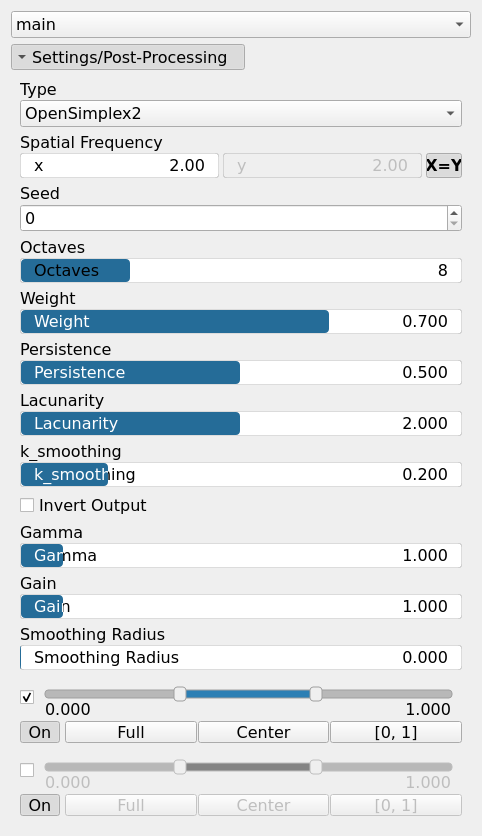Click the X=Y lock toggle button

point(444,165)
